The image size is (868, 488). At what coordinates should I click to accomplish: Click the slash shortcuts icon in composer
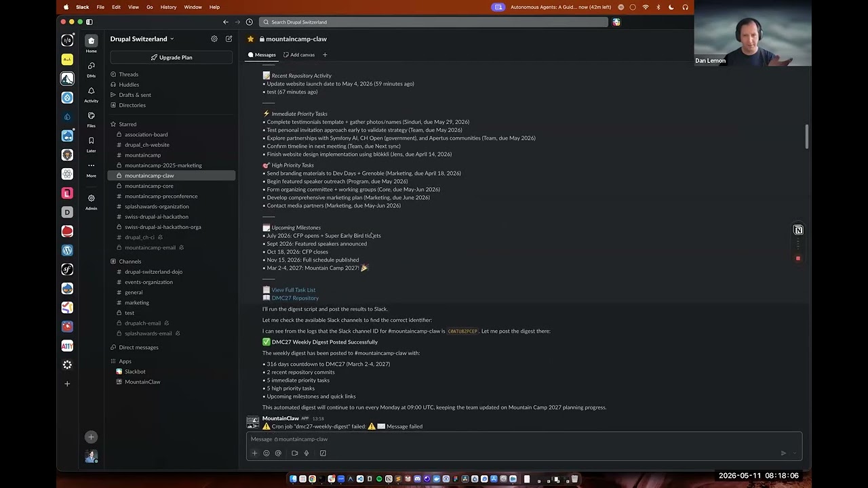[x=323, y=453]
